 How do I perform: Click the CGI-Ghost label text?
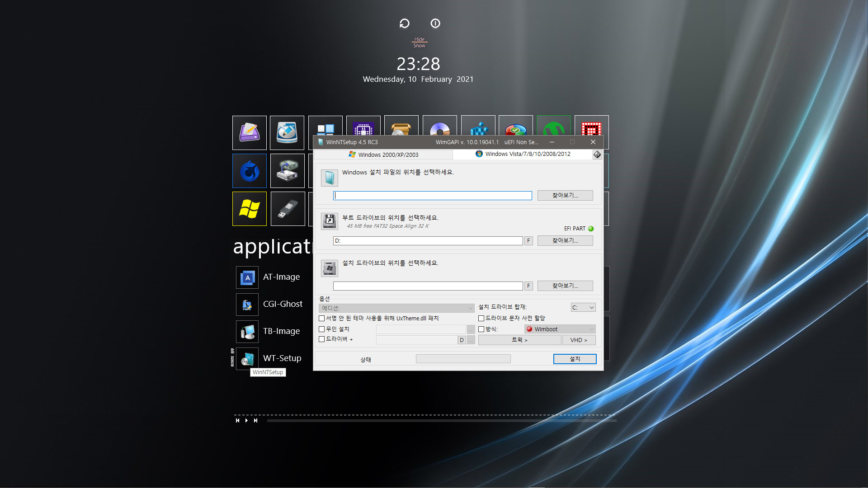pyautogui.click(x=283, y=304)
